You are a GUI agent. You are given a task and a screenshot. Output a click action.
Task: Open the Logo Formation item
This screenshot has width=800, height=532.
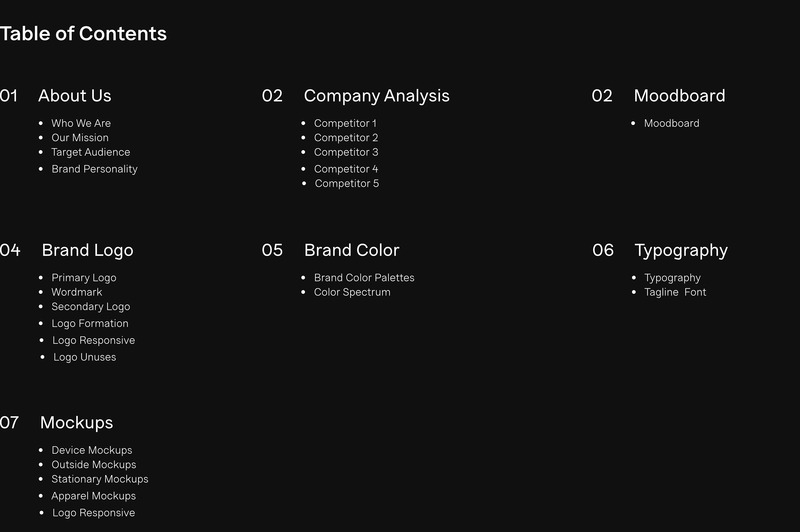(x=90, y=324)
